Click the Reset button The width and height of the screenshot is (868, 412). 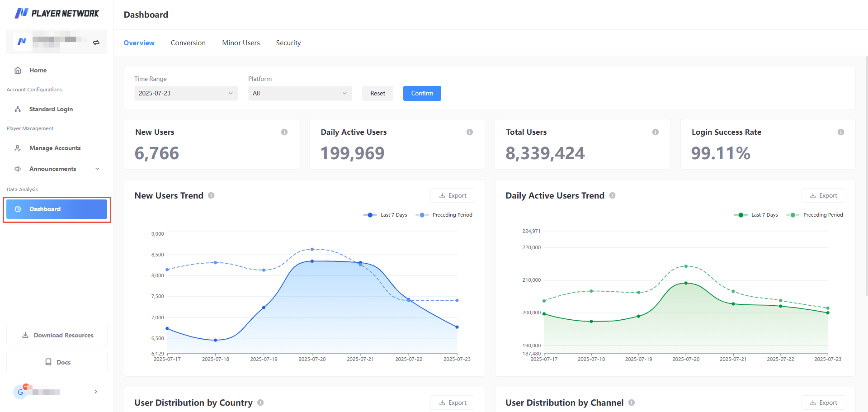click(x=377, y=93)
